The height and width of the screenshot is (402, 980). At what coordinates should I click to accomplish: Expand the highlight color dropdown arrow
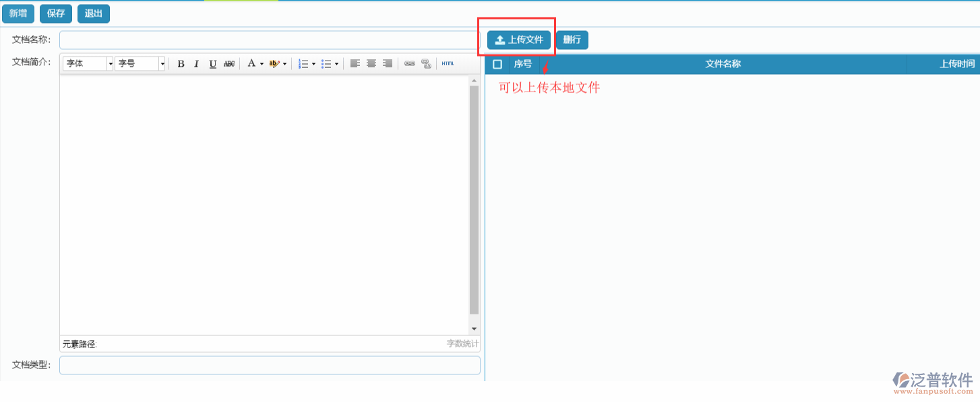284,63
